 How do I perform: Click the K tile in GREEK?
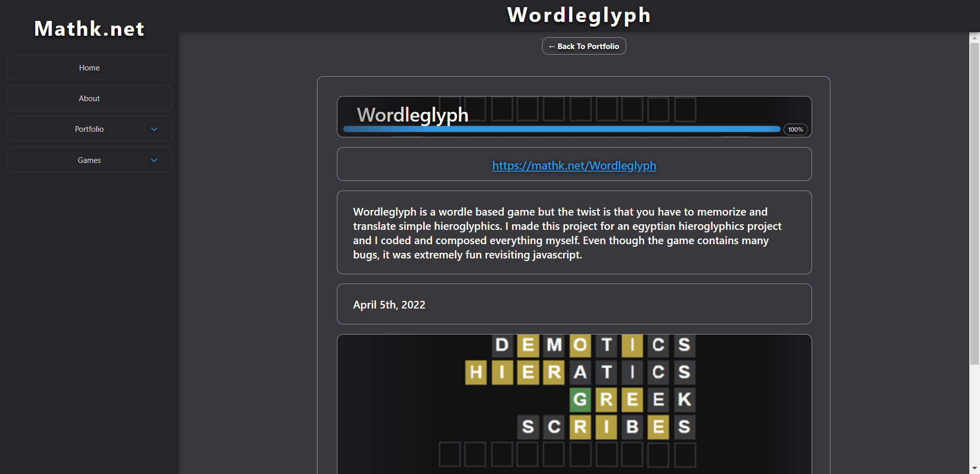click(x=684, y=399)
